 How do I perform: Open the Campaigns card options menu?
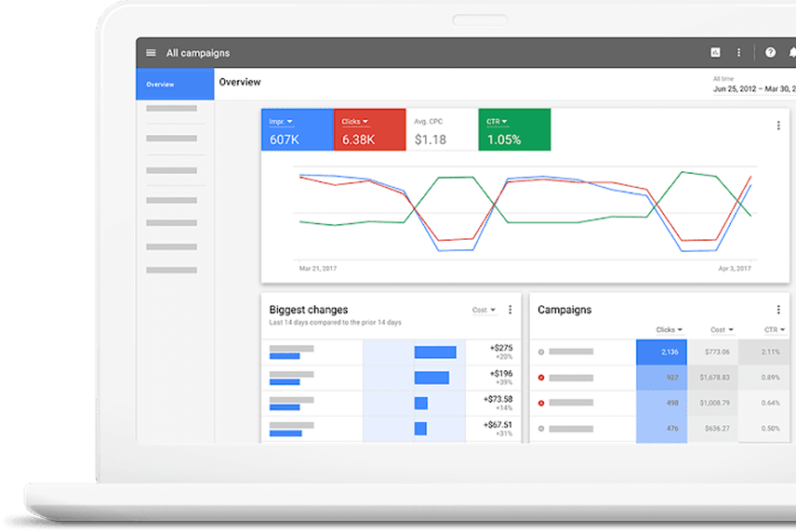coord(778,310)
